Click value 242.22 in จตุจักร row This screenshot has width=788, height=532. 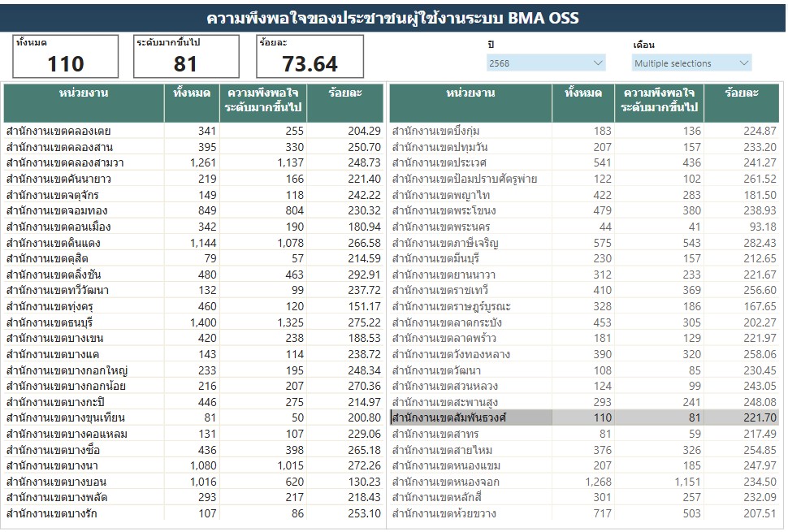coord(365,195)
